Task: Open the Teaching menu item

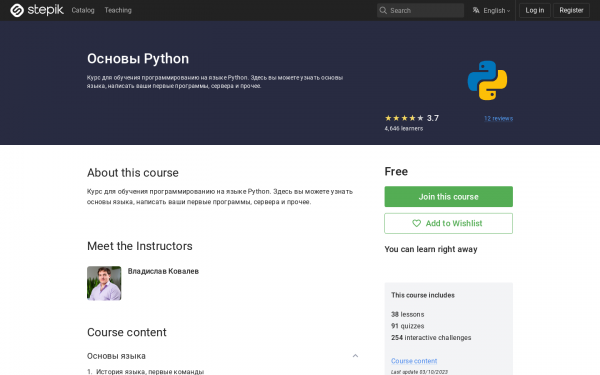Action: point(118,10)
